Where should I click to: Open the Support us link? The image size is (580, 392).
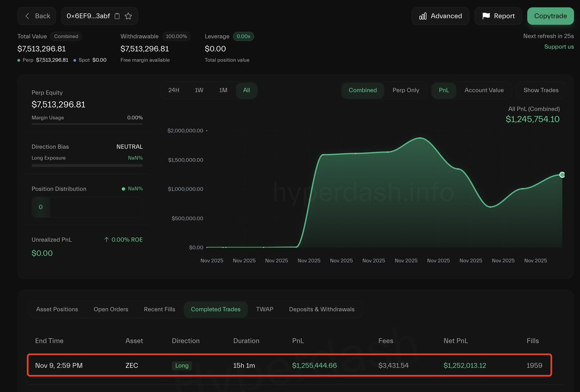[x=559, y=46]
